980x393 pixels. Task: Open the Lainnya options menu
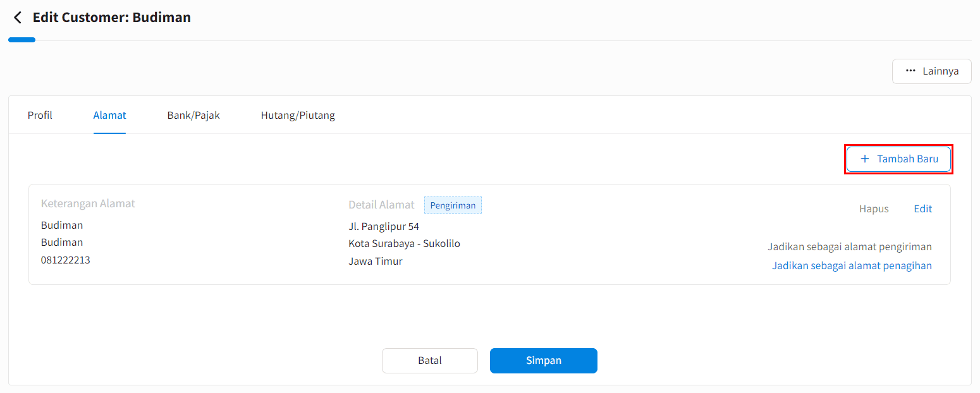pyautogui.click(x=931, y=71)
